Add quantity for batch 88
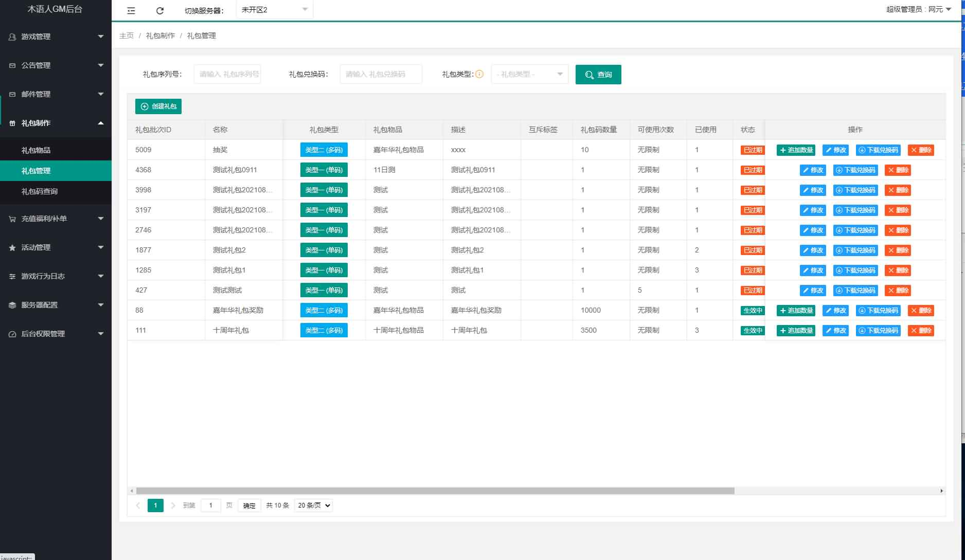The height and width of the screenshot is (560, 965). [x=796, y=311]
